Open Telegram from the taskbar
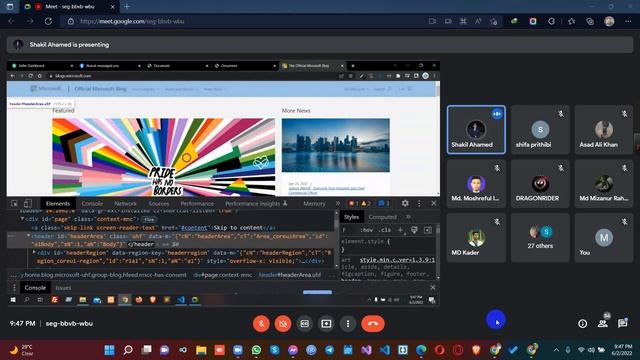This screenshot has width=640, height=360. (x=329, y=350)
